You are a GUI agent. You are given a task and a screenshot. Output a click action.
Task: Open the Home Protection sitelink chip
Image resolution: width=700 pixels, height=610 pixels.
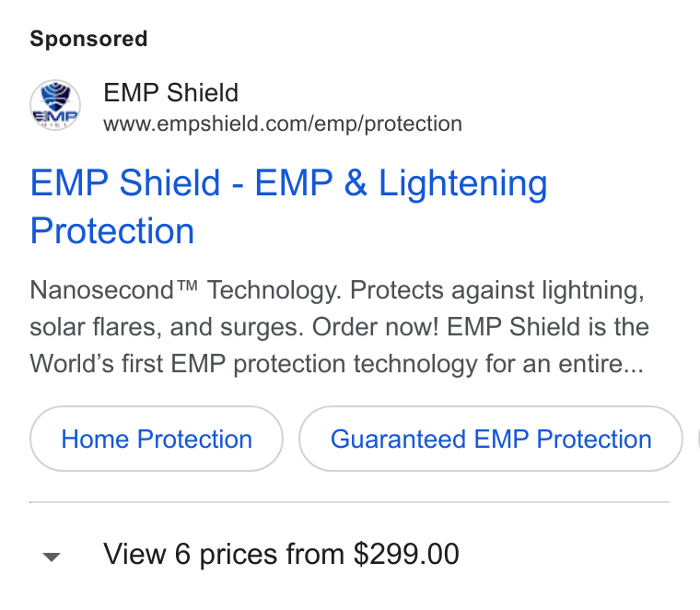click(x=157, y=439)
